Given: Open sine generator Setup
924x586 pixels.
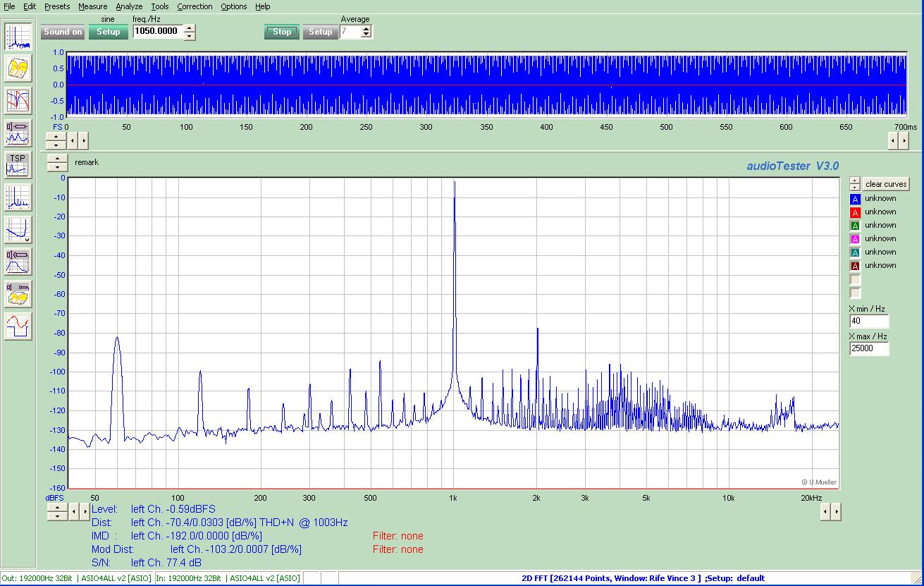Looking at the screenshot, I should [x=108, y=32].
